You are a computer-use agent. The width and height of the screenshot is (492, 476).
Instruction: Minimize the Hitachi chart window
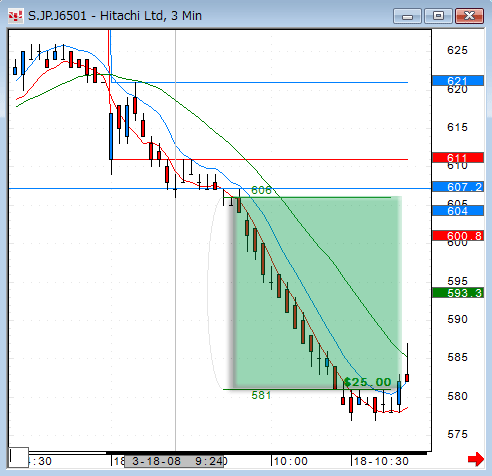407,16
